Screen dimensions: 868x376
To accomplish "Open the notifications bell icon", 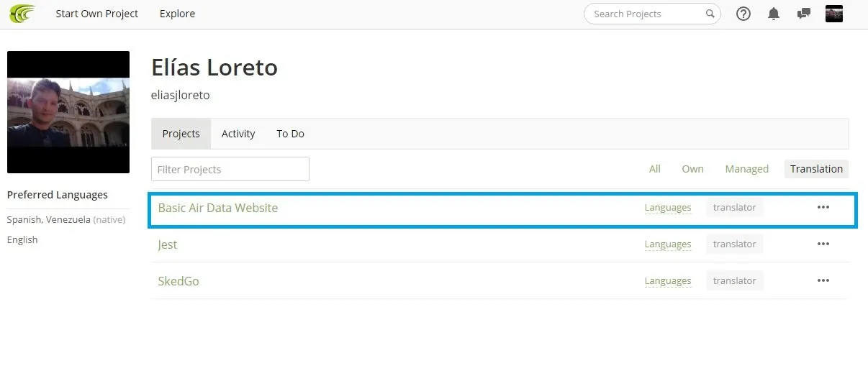I will 774,14.
